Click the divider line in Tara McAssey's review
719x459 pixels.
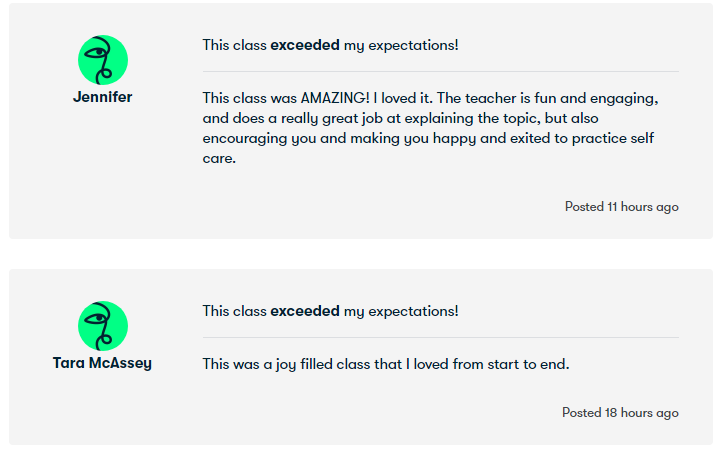[440, 338]
